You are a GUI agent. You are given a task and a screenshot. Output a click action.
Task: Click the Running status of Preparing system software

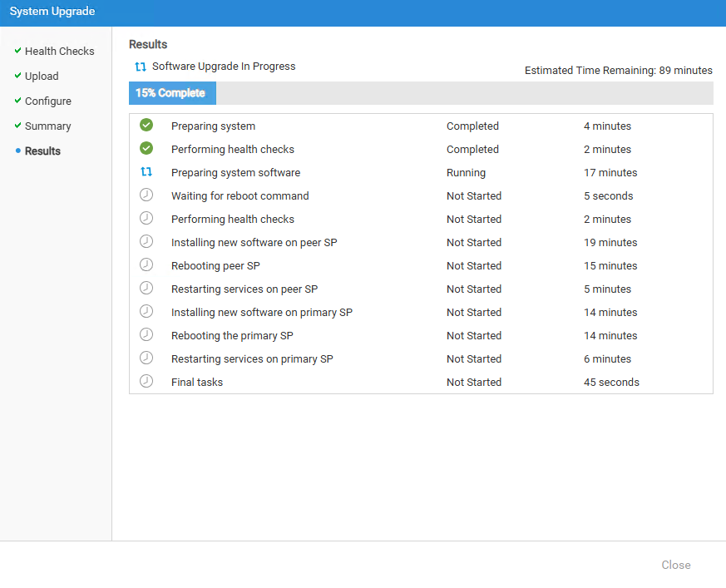pos(466,173)
